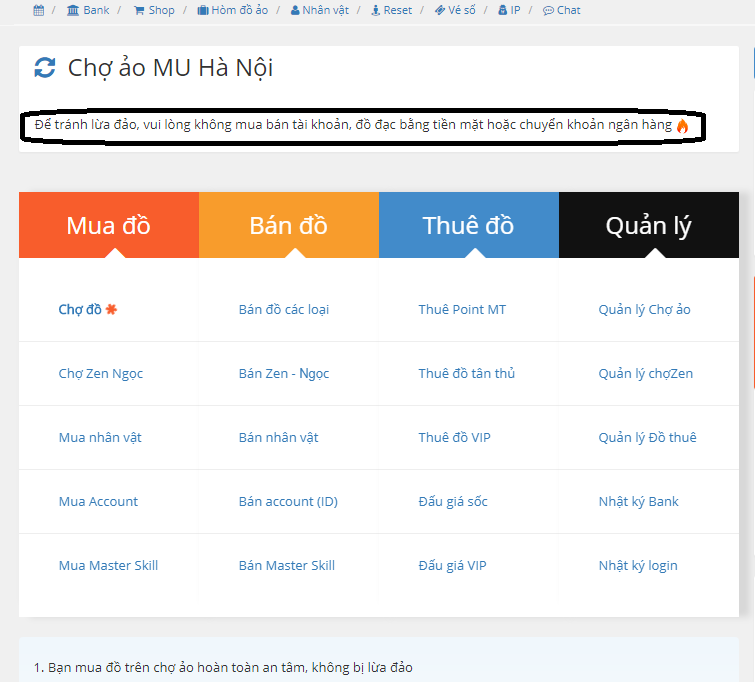The image size is (755, 682).
Task: Go to Thuê đồ tân thủ
Action: 467,373
